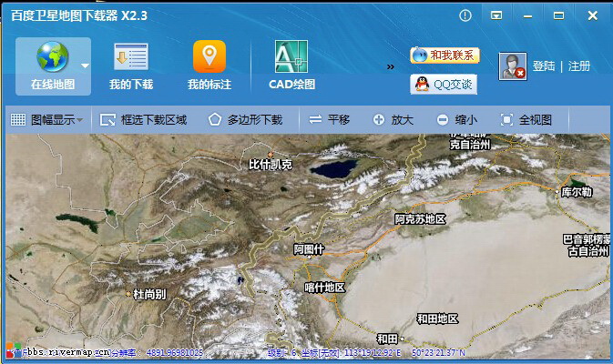
Task: Click the 和田 city label on map
Action: [x=387, y=339]
